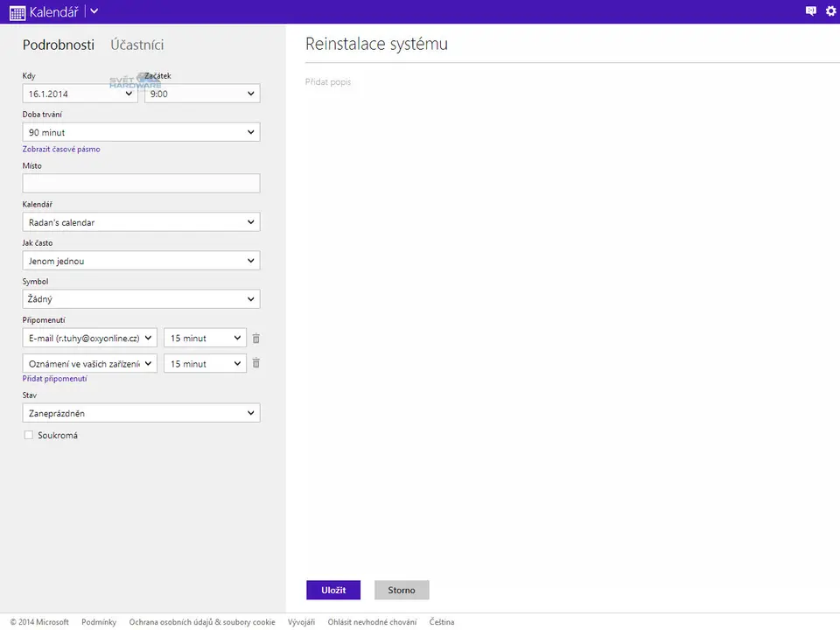
Task: Open the Kdy date dropdown
Action: 80,94
